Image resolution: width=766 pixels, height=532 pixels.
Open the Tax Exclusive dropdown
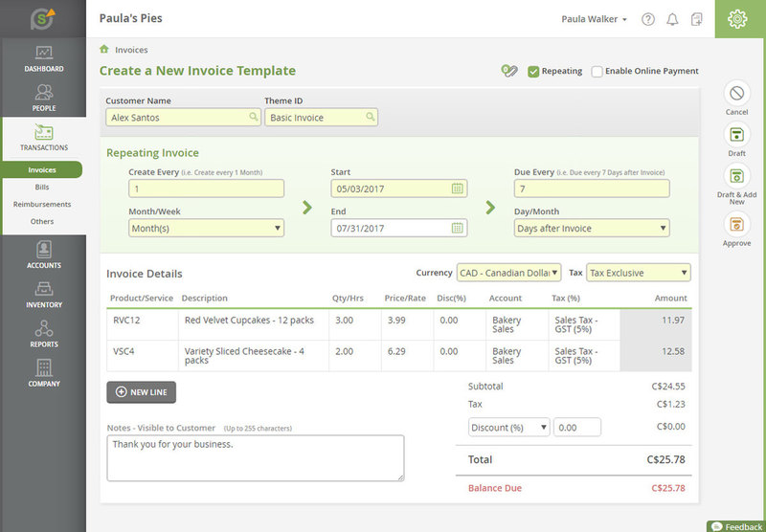click(x=638, y=273)
